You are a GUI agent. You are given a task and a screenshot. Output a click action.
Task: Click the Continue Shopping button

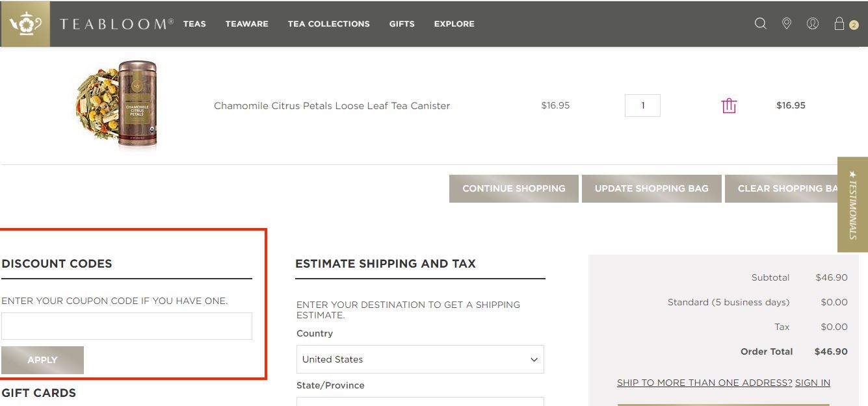pos(514,188)
